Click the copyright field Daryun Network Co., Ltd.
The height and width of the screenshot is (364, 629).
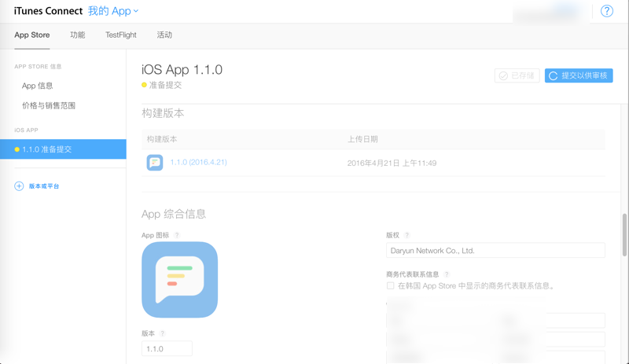(495, 251)
